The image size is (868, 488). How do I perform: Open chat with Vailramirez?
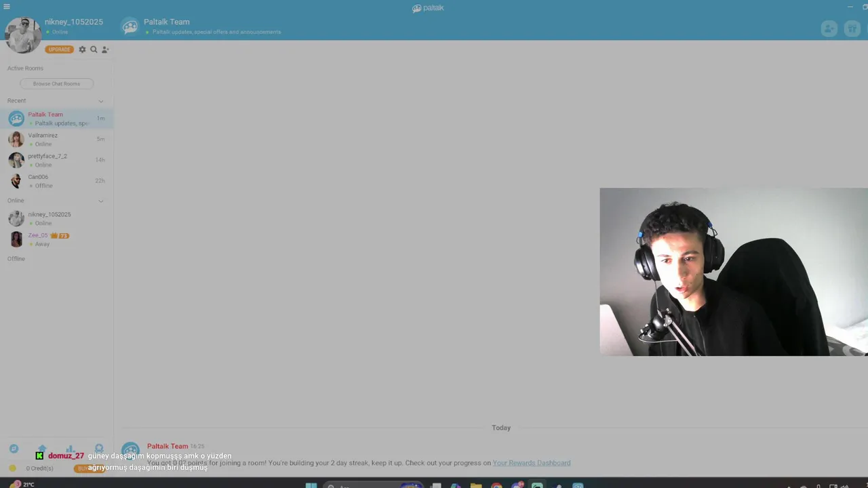tap(56, 140)
